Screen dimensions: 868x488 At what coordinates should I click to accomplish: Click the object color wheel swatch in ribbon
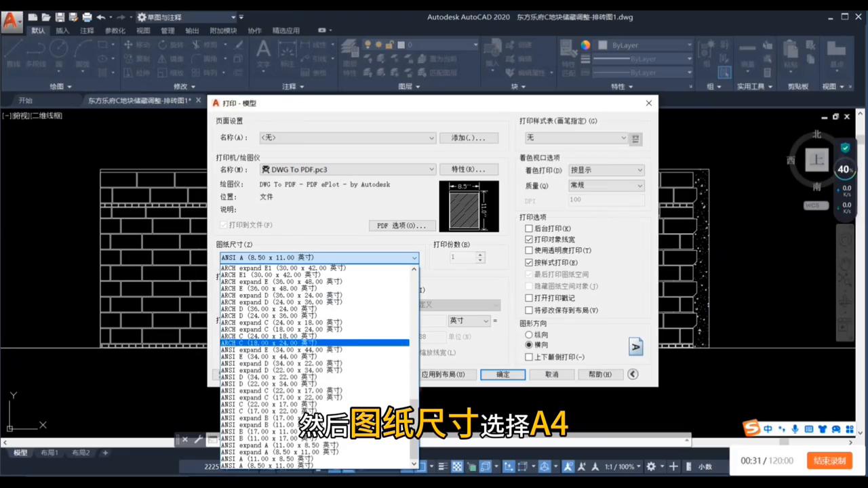585,45
